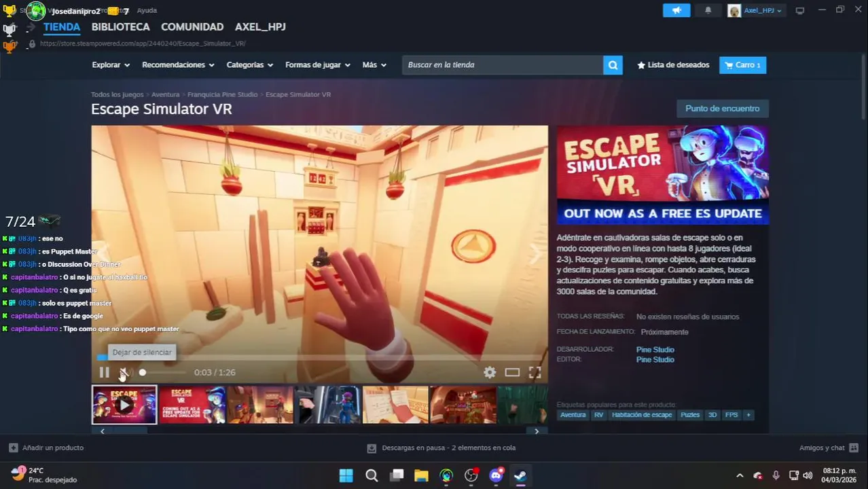Open File Explorer from taskbar
This screenshot has width=868, height=489.
tap(421, 475)
